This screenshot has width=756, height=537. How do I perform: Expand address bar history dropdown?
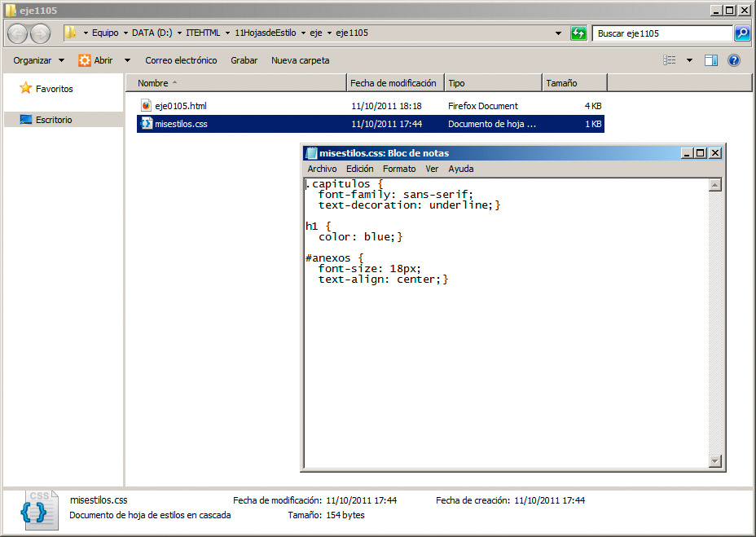click(558, 33)
